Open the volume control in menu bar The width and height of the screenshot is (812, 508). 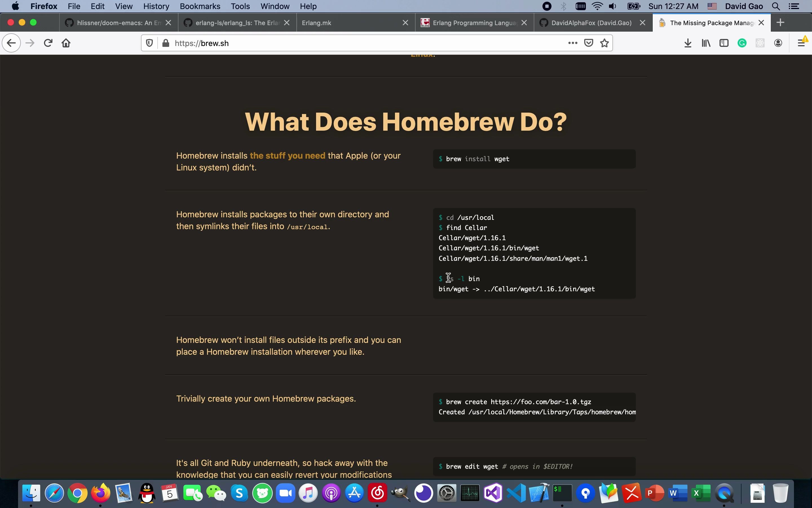(613, 6)
